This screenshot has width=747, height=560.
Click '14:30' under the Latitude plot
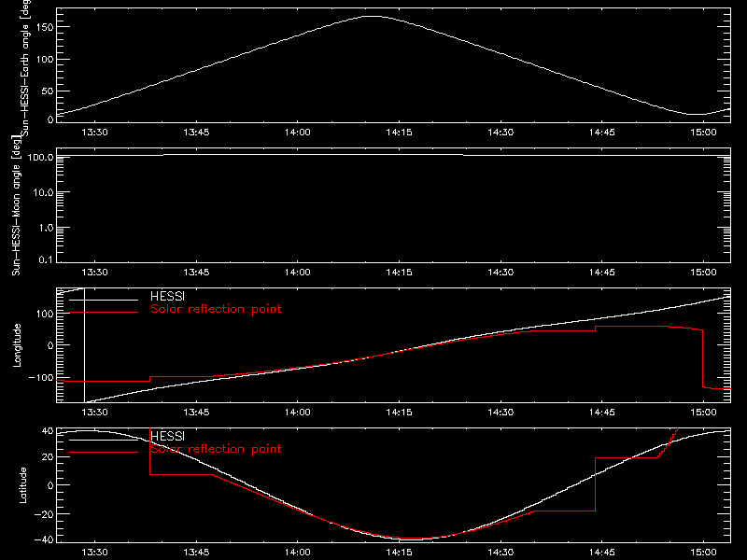click(500, 553)
